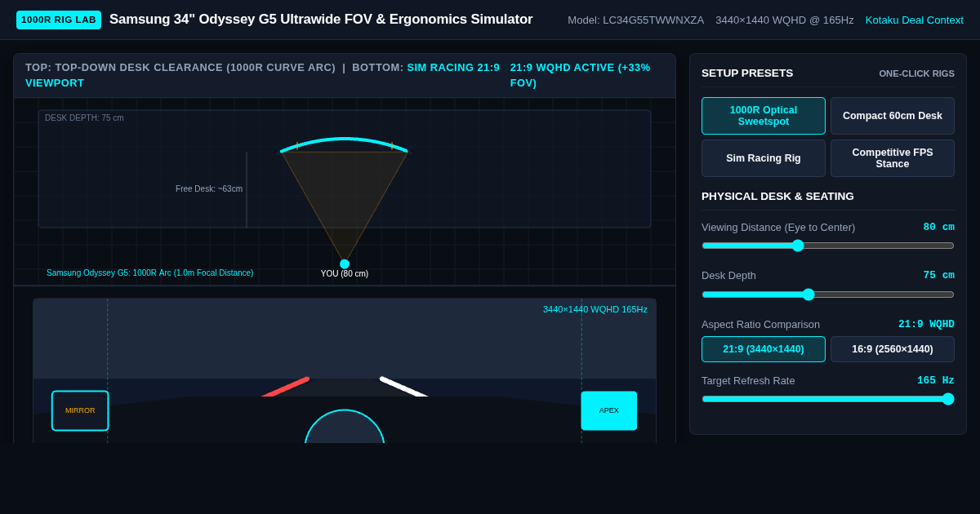This screenshot has height=514, width=980.
Task: Click the 1000R RIG LAB logo badge
Action: click(59, 20)
